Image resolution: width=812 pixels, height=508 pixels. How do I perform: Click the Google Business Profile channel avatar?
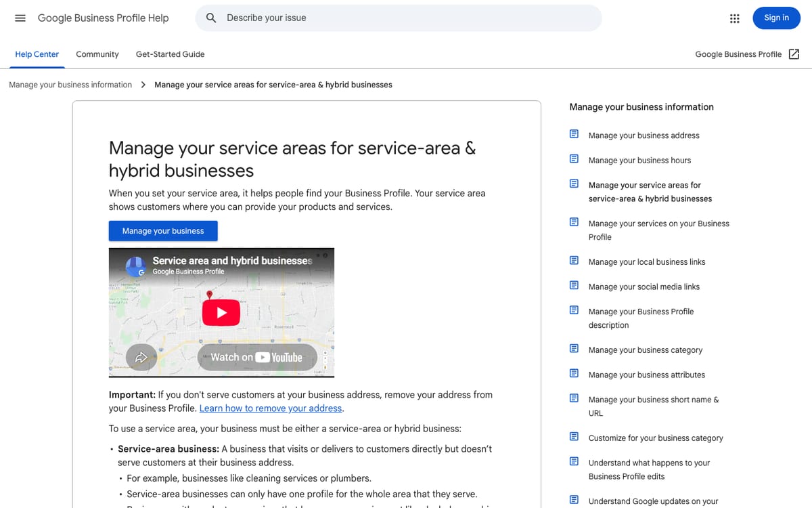click(x=136, y=266)
